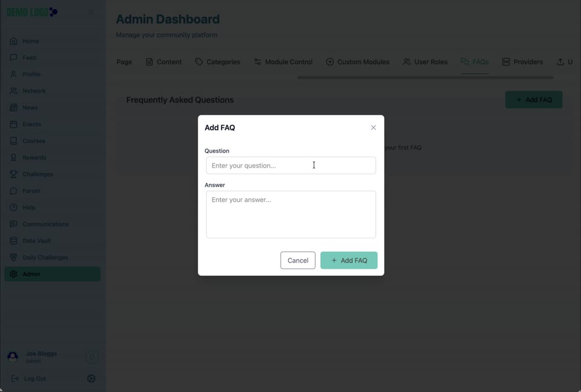
Task: Click the News newspaper icon
Action: coord(13,108)
